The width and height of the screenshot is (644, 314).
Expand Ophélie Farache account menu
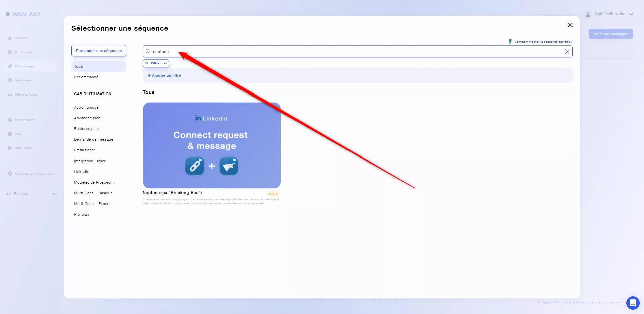pyautogui.click(x=631, y=14)
